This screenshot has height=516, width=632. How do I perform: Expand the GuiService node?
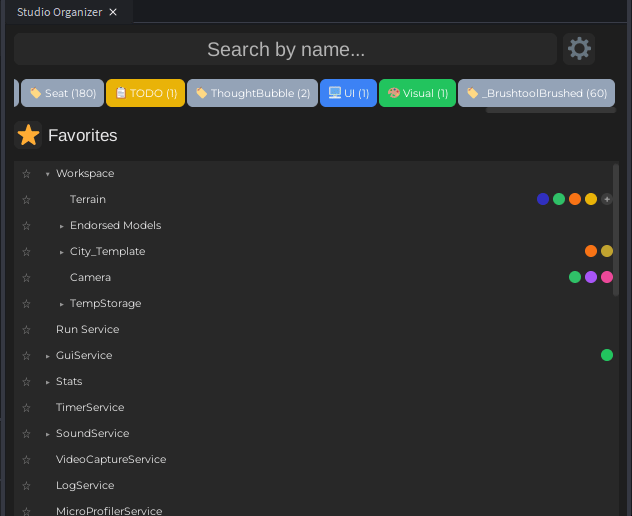click(47, 356)
